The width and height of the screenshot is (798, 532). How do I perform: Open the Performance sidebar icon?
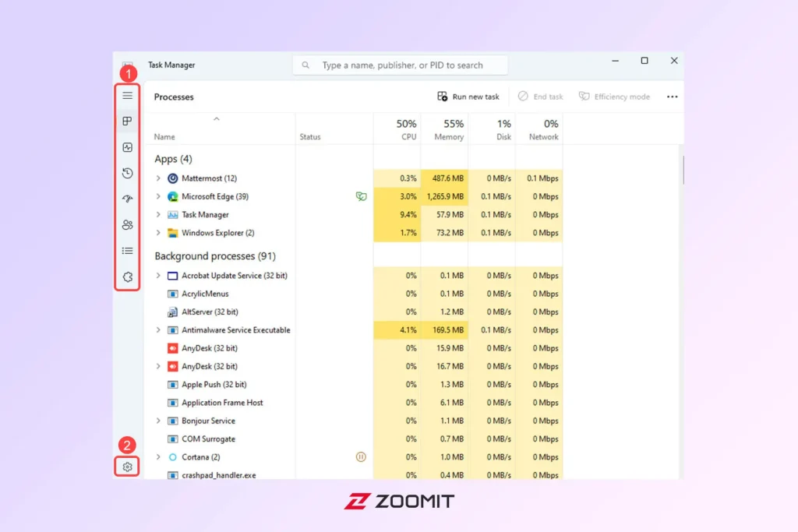click(127, 147)
